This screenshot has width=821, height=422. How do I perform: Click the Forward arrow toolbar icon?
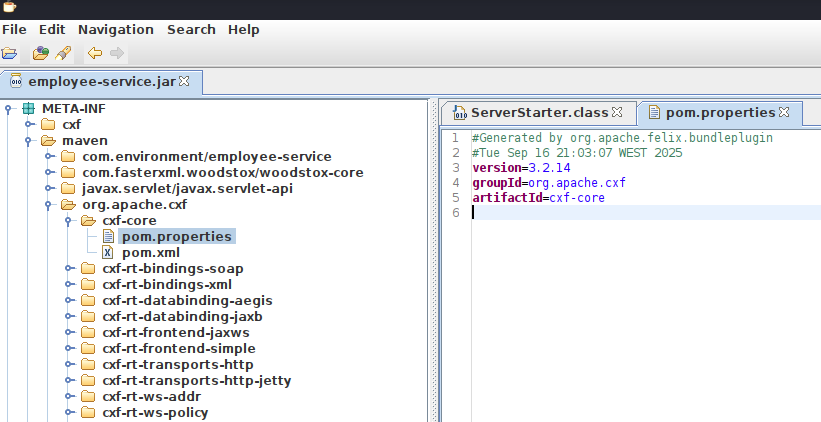(117, 53)
